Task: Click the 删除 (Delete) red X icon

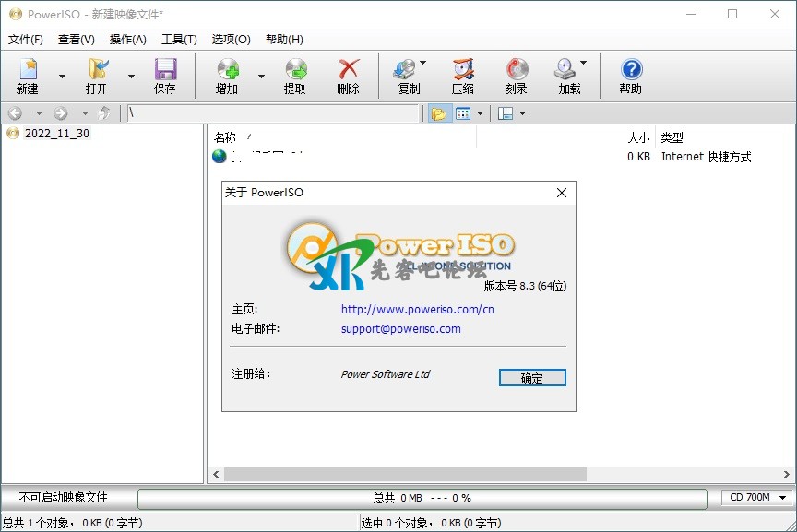Action: click(x=349, y=70)
